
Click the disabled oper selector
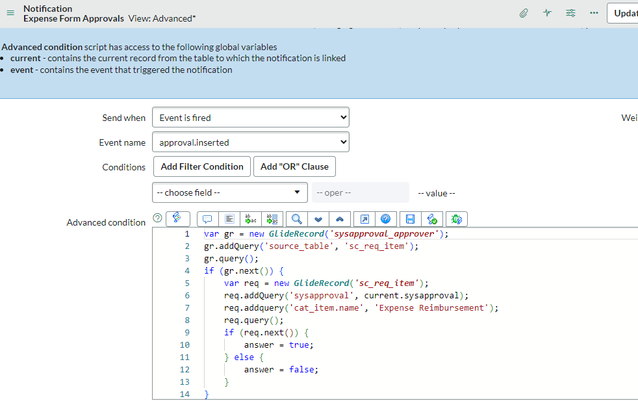361,193
